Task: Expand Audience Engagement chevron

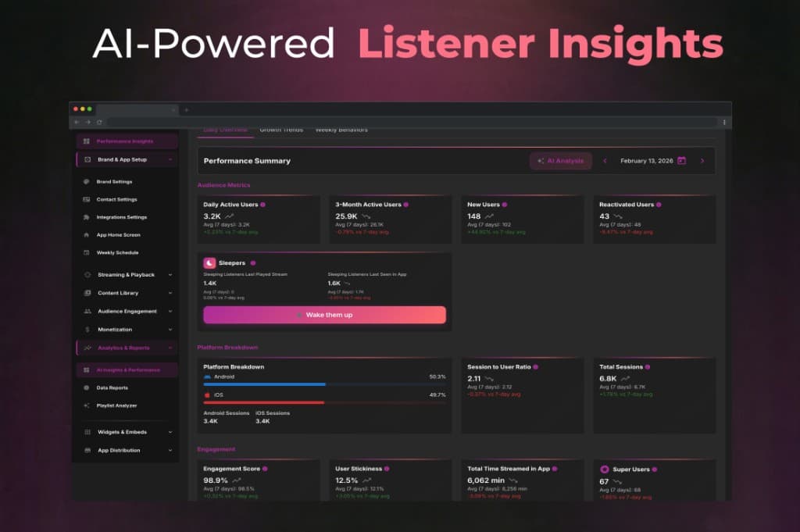Action: click(x=170, y=311)
